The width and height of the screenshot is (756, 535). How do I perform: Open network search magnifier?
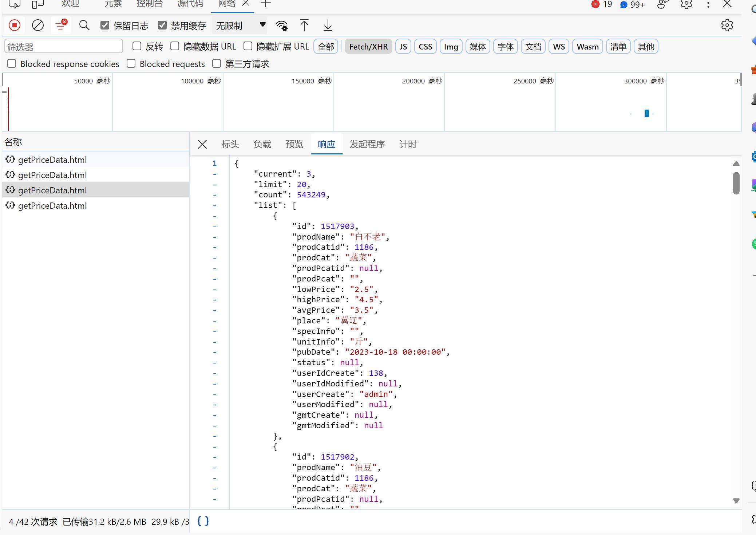pos(84,25)
